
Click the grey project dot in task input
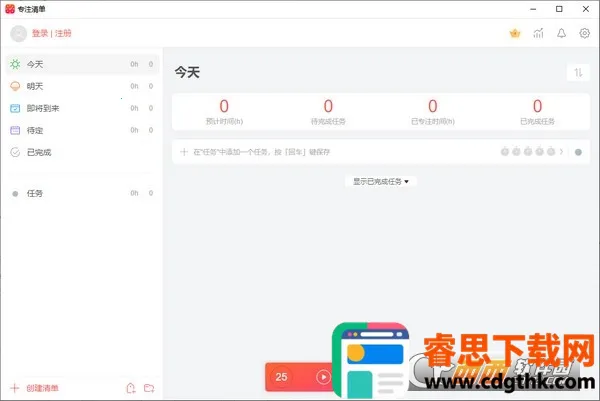coord(578,152)
